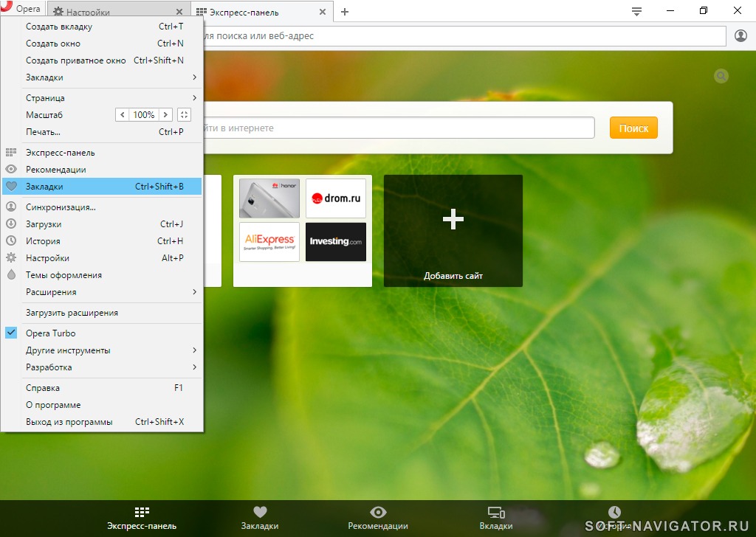Open the AliExpress speed dial tile
Image resolution: width=756 pixels, height=537 pixels.
269,242
